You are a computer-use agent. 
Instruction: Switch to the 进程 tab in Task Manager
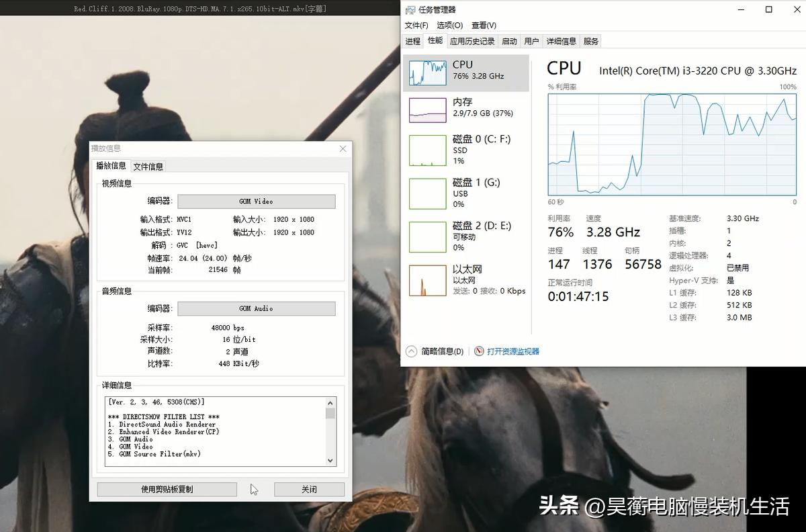[412, 40]
